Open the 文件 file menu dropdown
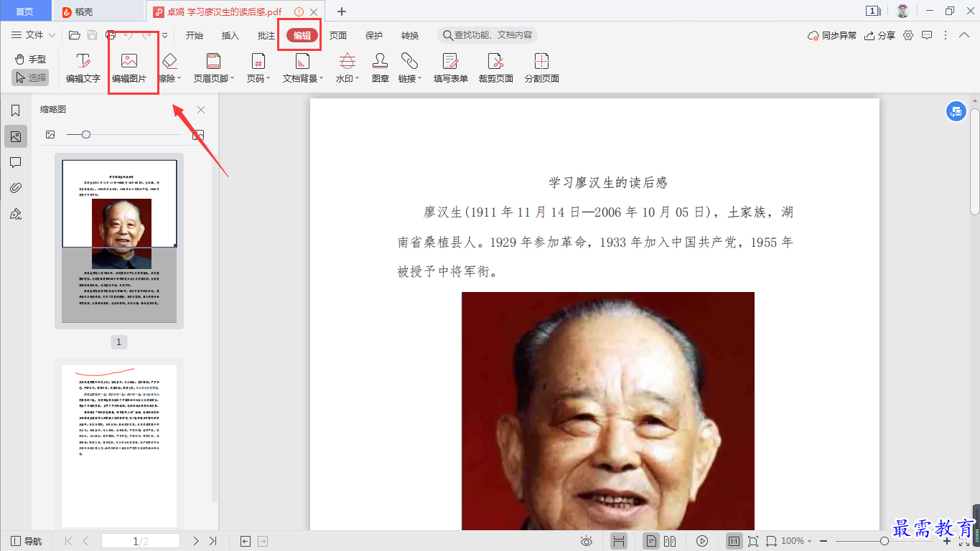Image resolution: width=980 pixels, height=551 pixels. 33,35
